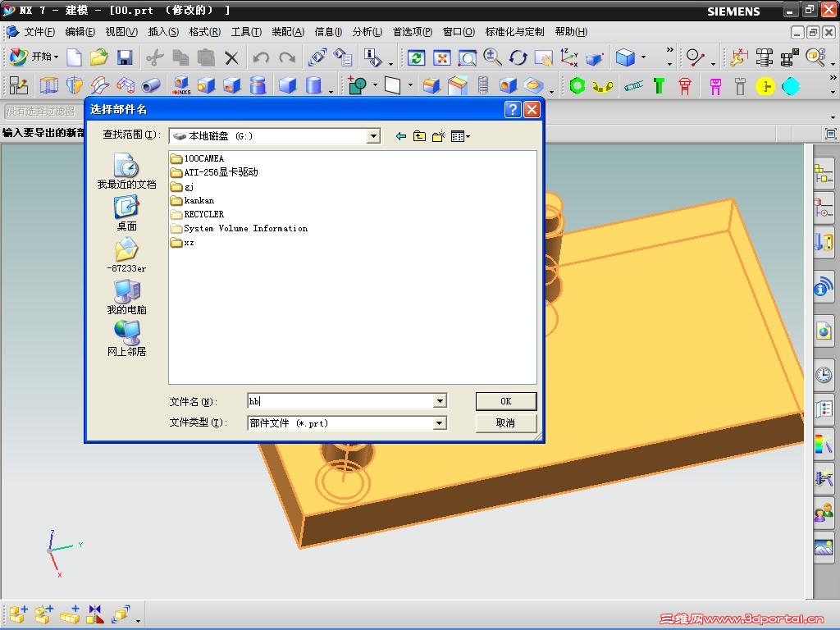Image resolution: width=840 pixels, height=630 pixels.
Task: Go to 我的电脑 in places bar
Action: coord(126,297)
